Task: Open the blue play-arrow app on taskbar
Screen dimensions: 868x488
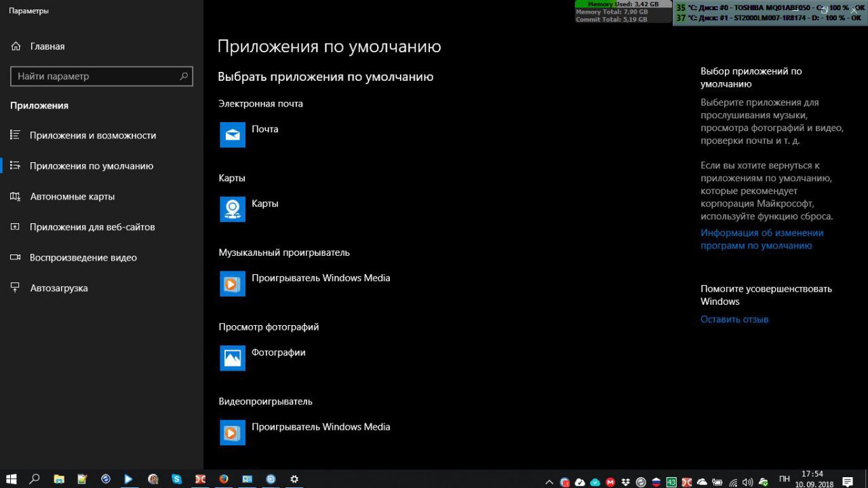Action: click(128, 478)
